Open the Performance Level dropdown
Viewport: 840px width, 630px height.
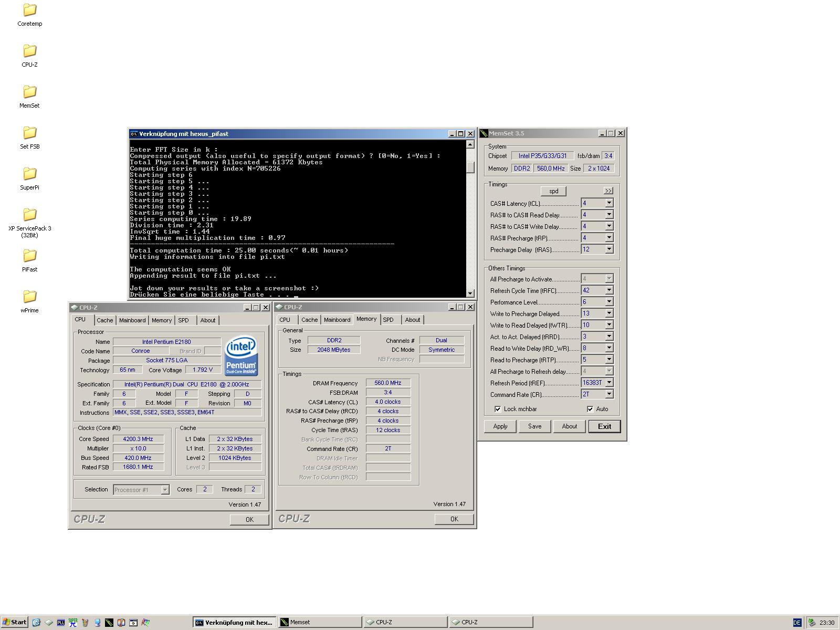pos(609,302)
